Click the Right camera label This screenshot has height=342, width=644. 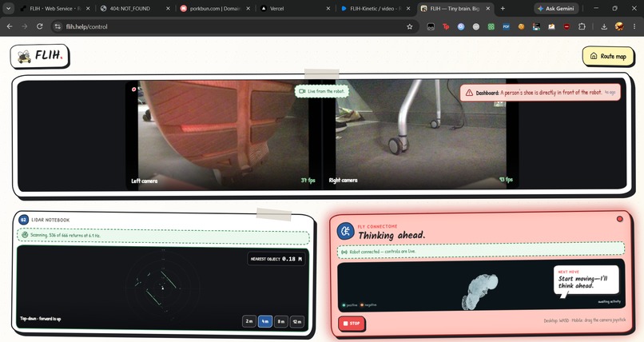(343, 180)
